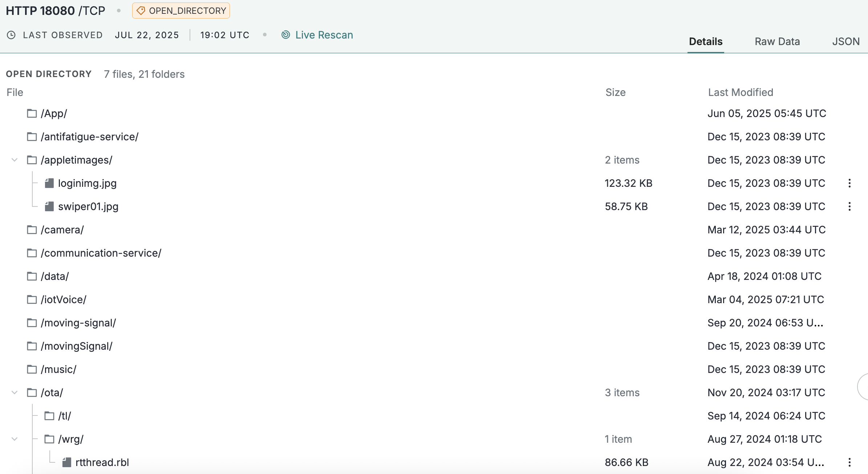This screenshot has height=474, width=868.
Task: Open the /antifatigue-service/ folder
Action: pos(89,137)
